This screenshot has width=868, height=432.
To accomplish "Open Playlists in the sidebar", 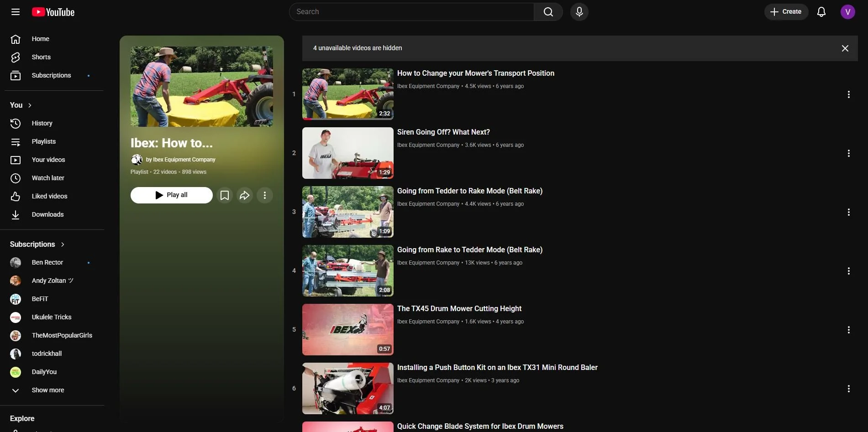I will click(52, 141).
